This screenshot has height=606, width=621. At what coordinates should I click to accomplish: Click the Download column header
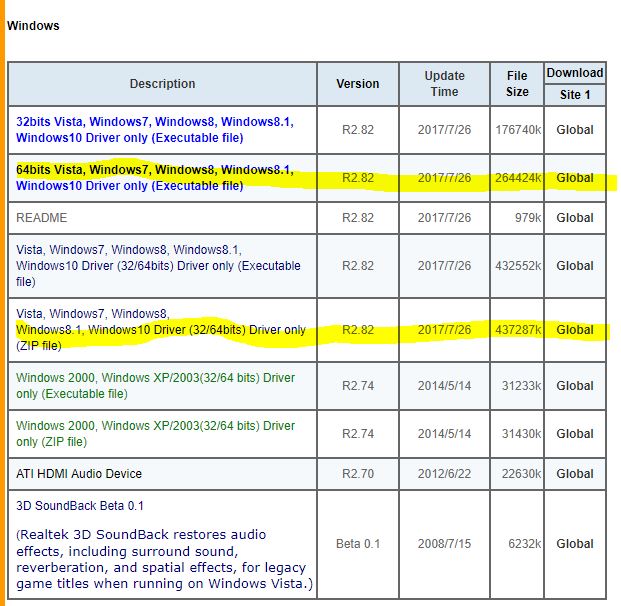click(575, 73)
